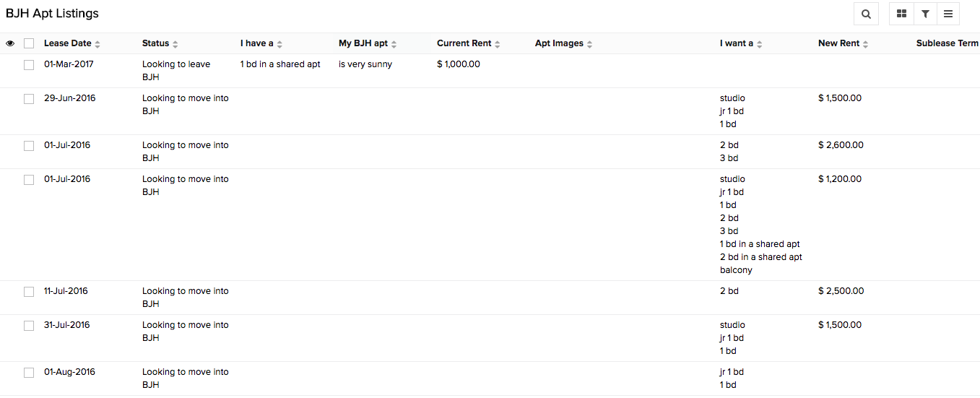Click the Sublease Term column header
980x398 pixels.
[947, 43]
